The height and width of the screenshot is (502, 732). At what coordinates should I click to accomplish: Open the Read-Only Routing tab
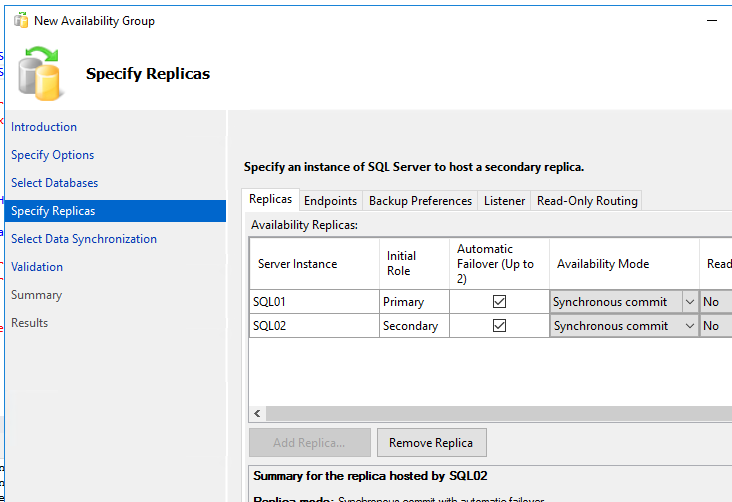(587, 201)
